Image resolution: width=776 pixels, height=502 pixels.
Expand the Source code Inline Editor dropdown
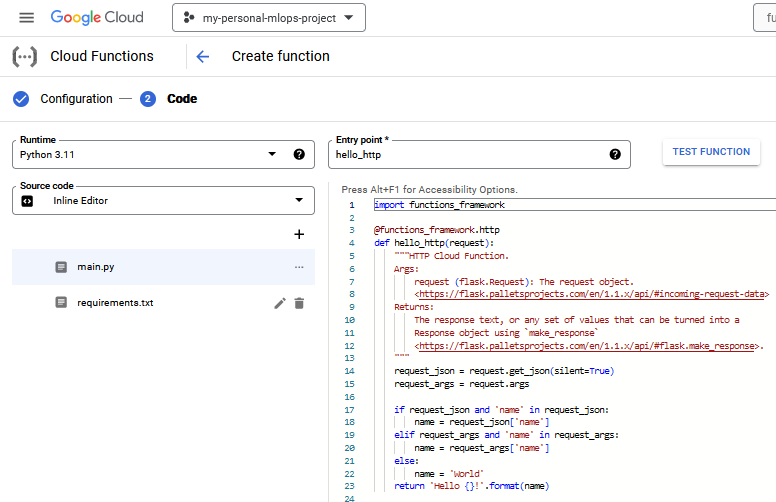click(x=298, y=200)
